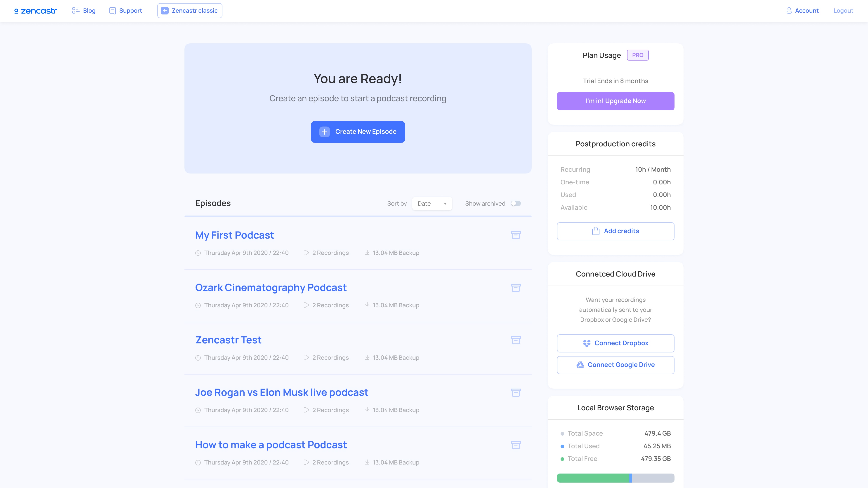Open Joe Rogan vs Elon Musk episode
Viewport: 868px width, 488px height.
(282, 392)
